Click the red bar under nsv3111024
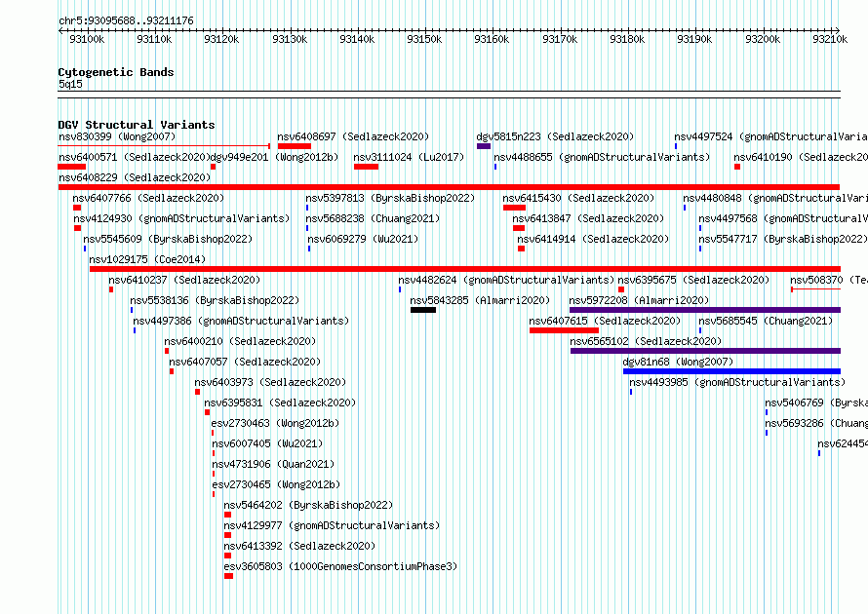The width and height of the screenshot is (868, 614). (x=366, y=167)
